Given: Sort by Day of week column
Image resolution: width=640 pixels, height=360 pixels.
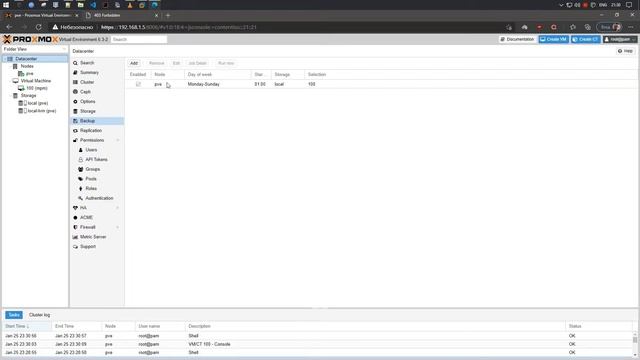Looking at the screenshot, I should 218,75.
